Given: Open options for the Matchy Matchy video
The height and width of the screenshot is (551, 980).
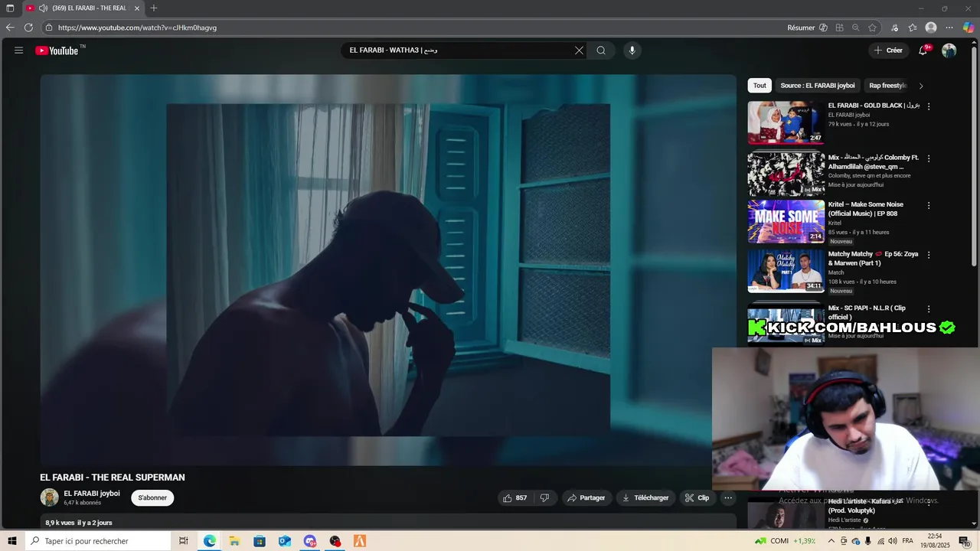Looking at the screenshot, I should point(929,255).
